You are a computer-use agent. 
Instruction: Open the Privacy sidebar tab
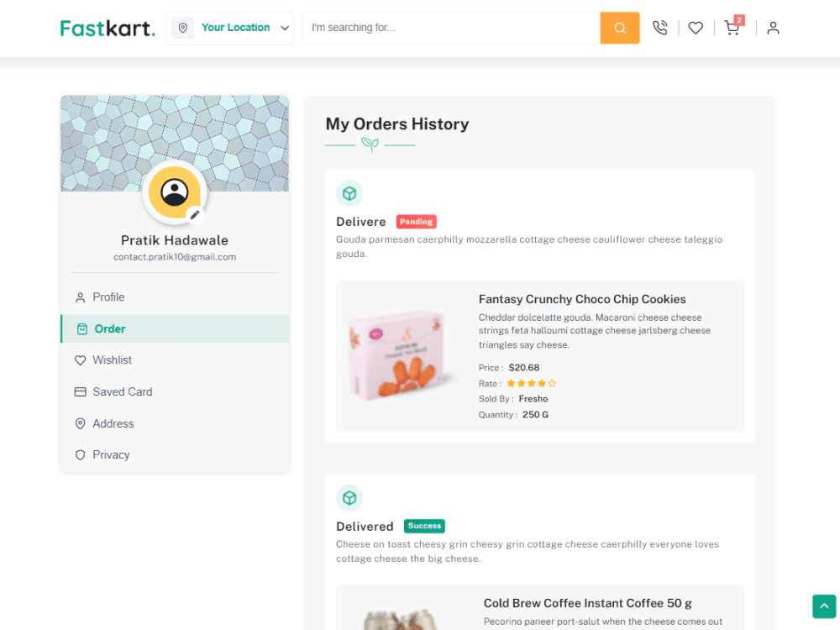(x=175, y=454)
